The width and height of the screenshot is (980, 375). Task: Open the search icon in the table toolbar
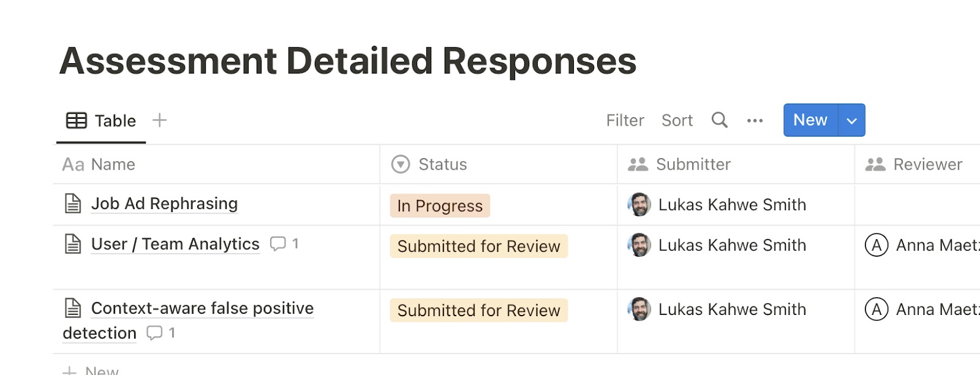pyautogui.click(x=719, y=120)
